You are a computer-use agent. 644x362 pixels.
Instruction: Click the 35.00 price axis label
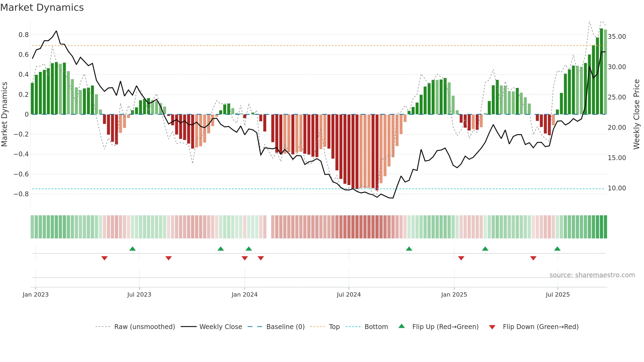click(x=617, y=36)
